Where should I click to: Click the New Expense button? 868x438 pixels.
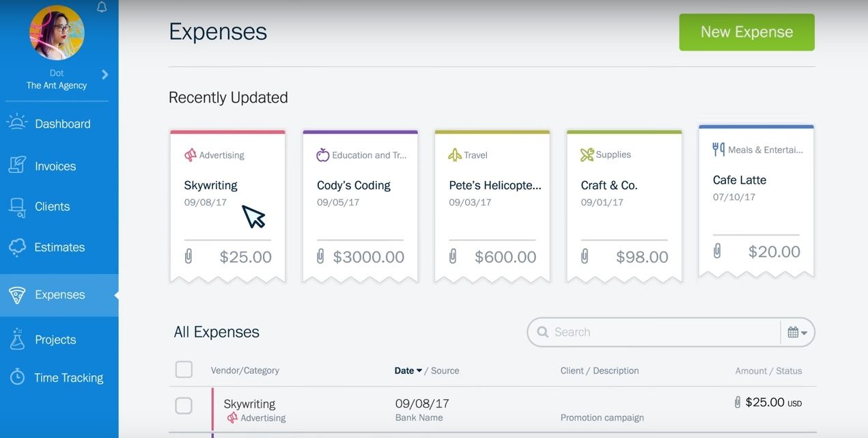[746, 31]
